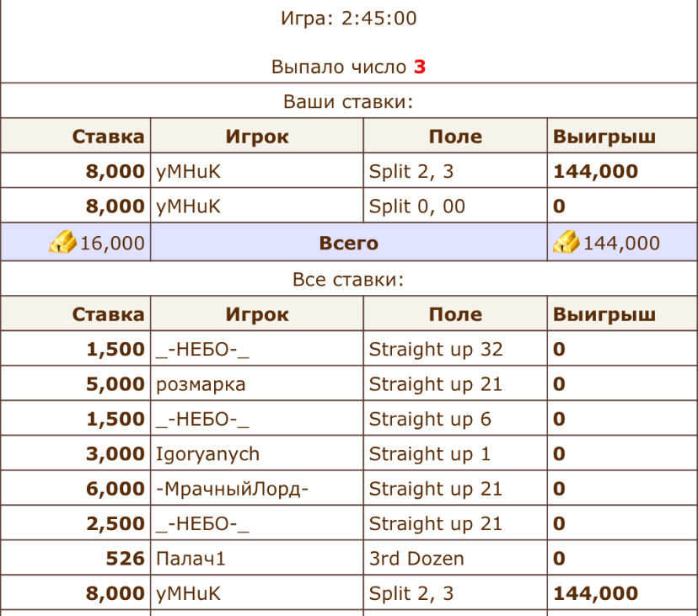
Task: Click the 'Все ставки:' section heading
Action: pyautogui.click(x=349, y=280)
